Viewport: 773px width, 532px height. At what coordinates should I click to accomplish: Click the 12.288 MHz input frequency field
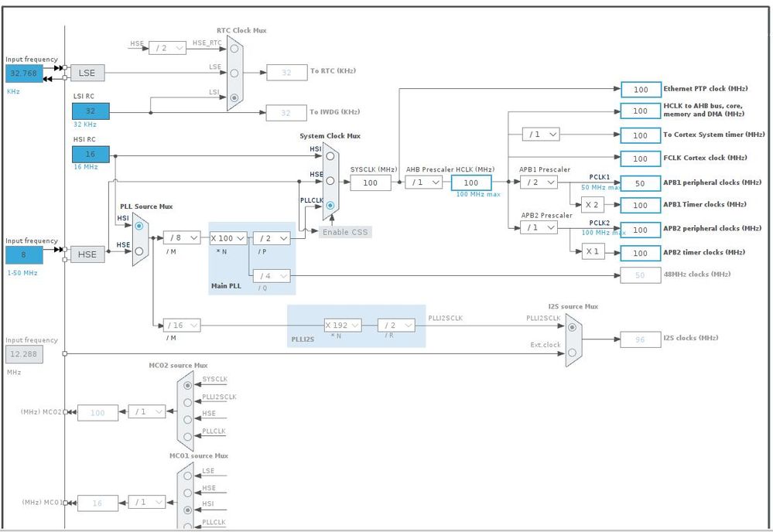[24, 354]
